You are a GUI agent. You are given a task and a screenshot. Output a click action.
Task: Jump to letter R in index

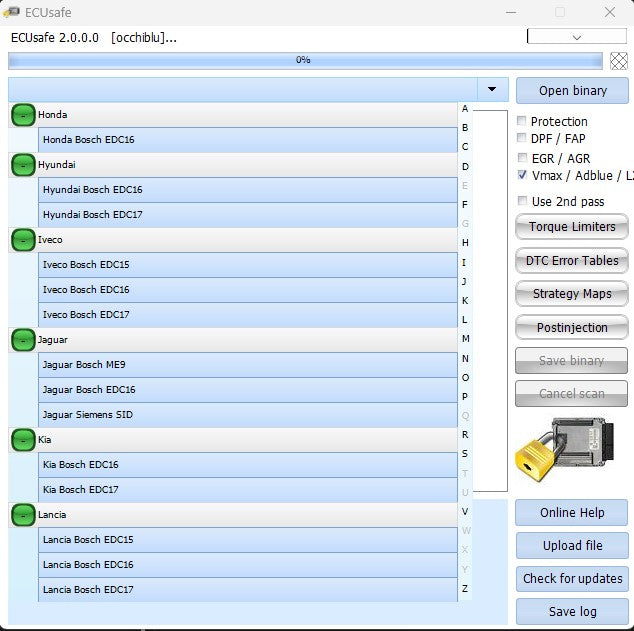[x=465, y=435]
